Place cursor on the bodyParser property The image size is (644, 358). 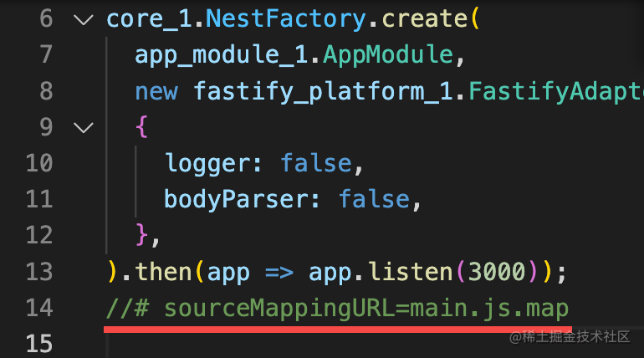(x=236, y=200)
